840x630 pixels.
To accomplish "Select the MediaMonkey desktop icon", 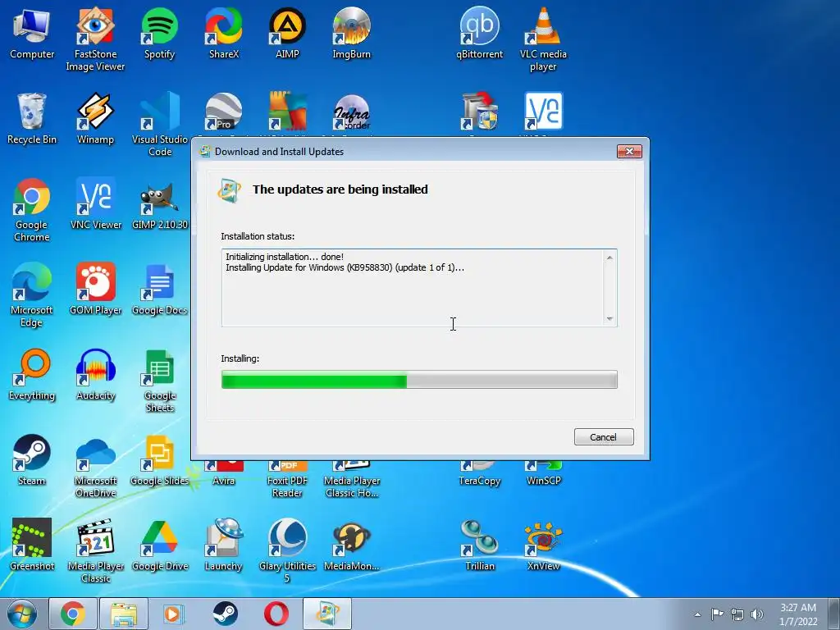I will 351,546.
